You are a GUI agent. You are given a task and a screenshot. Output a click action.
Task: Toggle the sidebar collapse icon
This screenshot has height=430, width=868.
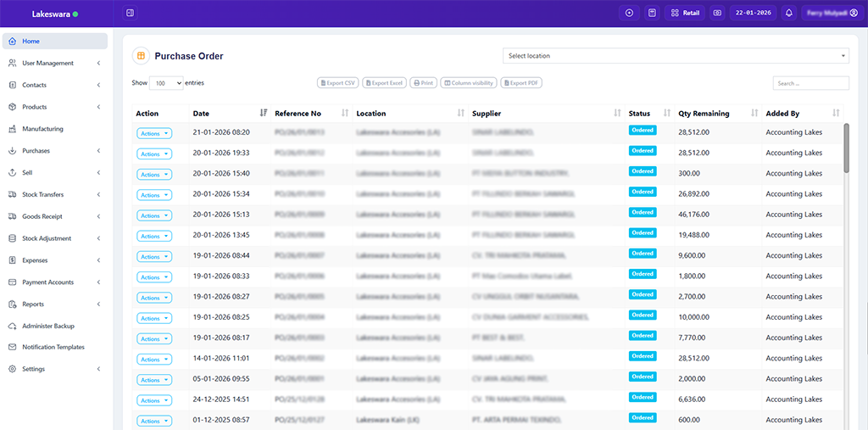click(x=130, y=13)
